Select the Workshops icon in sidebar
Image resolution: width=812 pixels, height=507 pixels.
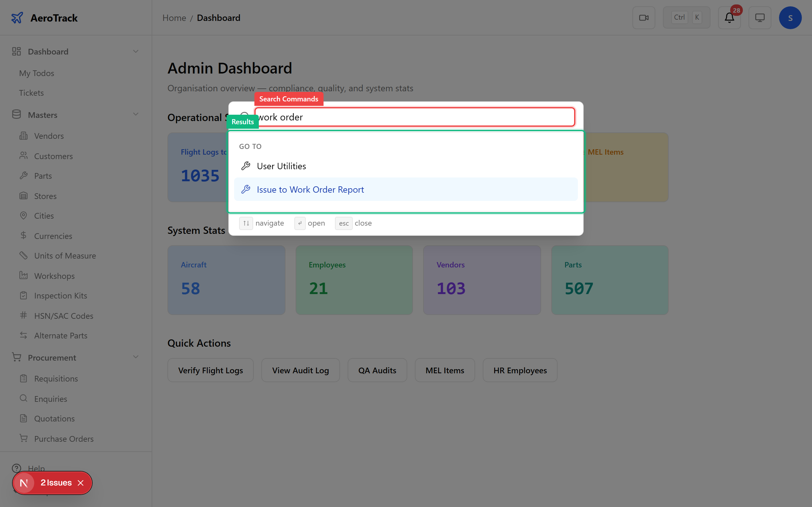point(23,275)
